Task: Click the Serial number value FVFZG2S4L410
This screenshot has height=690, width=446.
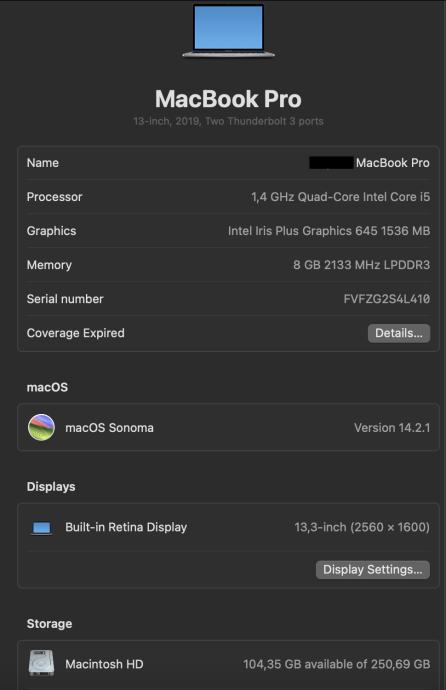Action: pyautogui.click(x=387, y=299)
